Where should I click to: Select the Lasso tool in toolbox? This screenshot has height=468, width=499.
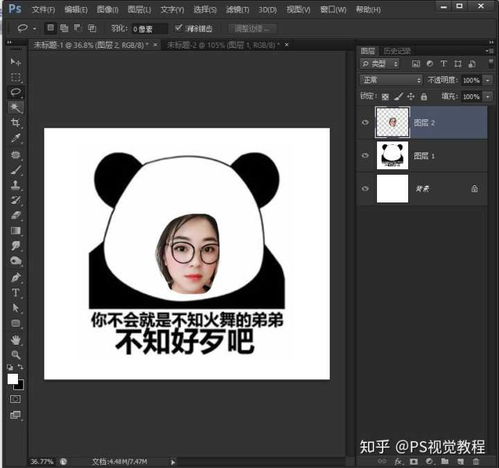(15, 92)
